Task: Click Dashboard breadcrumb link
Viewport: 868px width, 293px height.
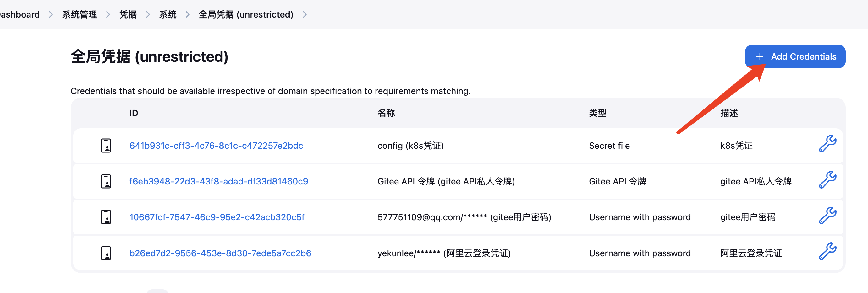Action: pyautogui.click(x=19, y=14)
